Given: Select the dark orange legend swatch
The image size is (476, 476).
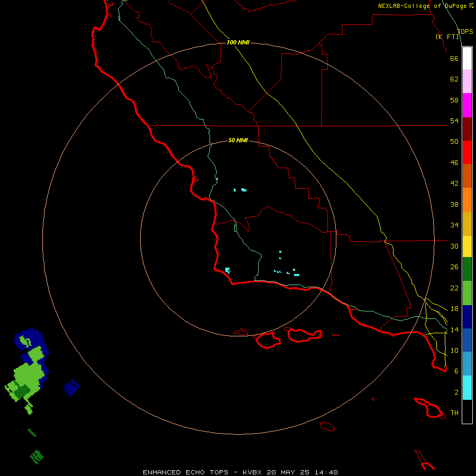Looking at the screenshot, I should [467, 176].
